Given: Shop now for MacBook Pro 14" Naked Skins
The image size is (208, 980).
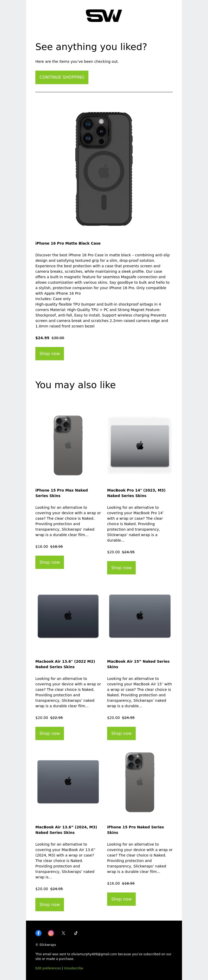Looking at the screenshot, I should tap(121, 568).
